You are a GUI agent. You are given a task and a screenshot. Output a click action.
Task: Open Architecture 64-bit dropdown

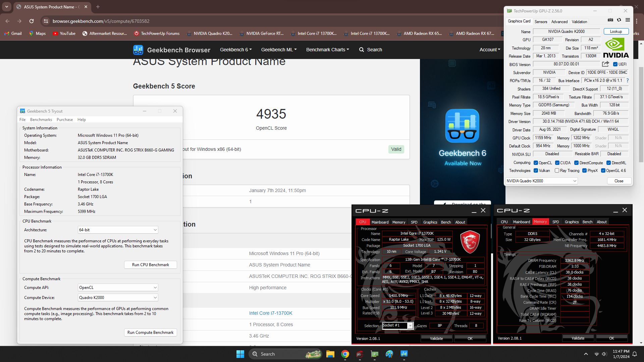click(118, 230)
